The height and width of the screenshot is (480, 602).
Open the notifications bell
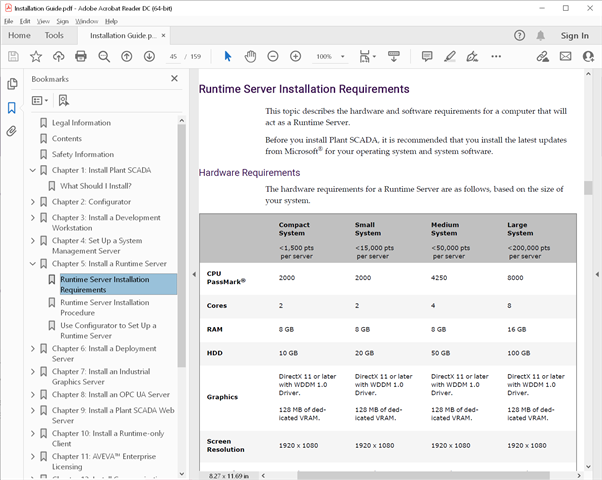click(x=540, y=36)
